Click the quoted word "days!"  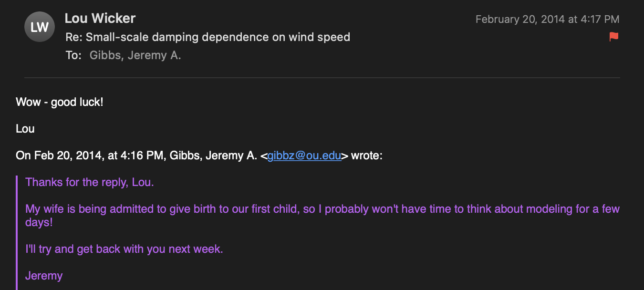[x=39, y=223]
